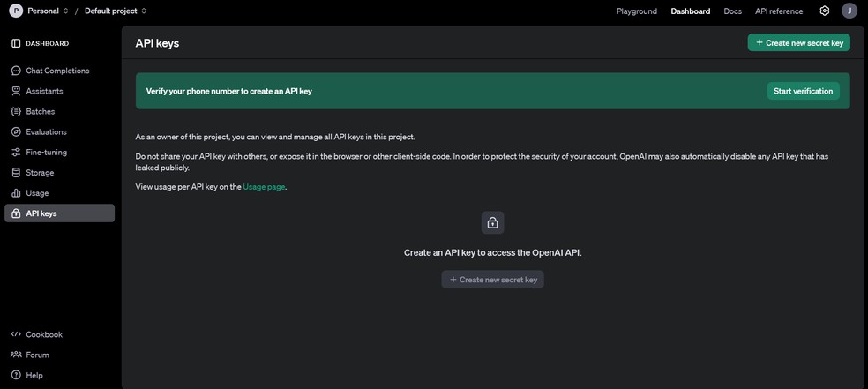
Task: Open settings via the gear icon
Action: pyautogui.click(x=825, y=11)
